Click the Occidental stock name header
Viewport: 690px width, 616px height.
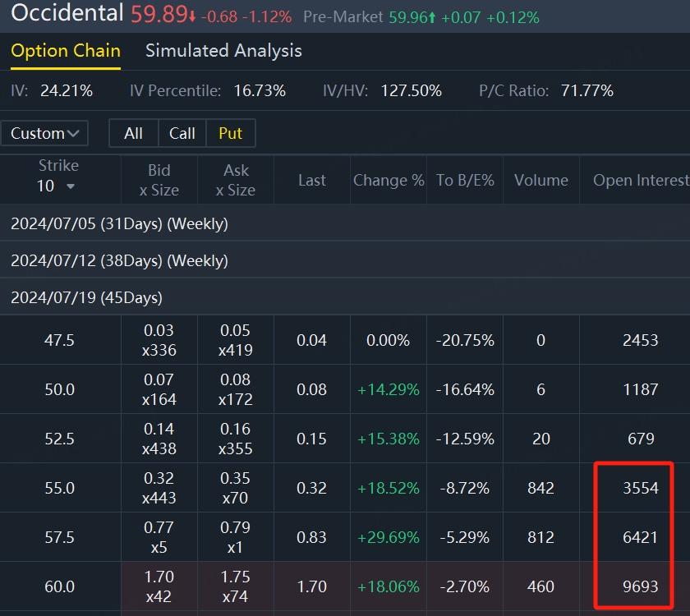coord(66,13)
